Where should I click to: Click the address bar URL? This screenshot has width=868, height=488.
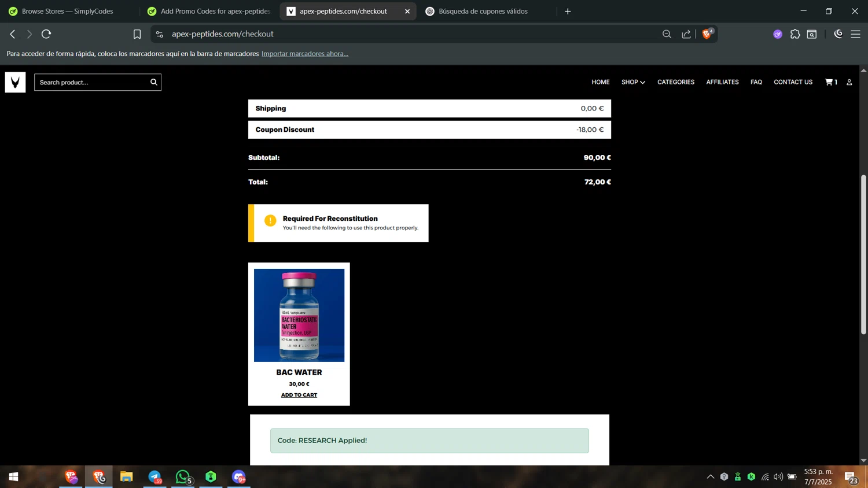223,34
